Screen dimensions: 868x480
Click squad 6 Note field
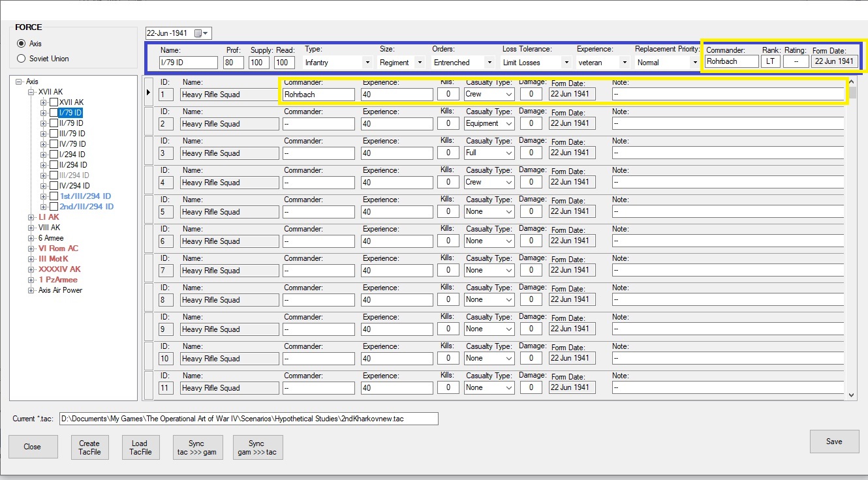(x=728, y=241)
